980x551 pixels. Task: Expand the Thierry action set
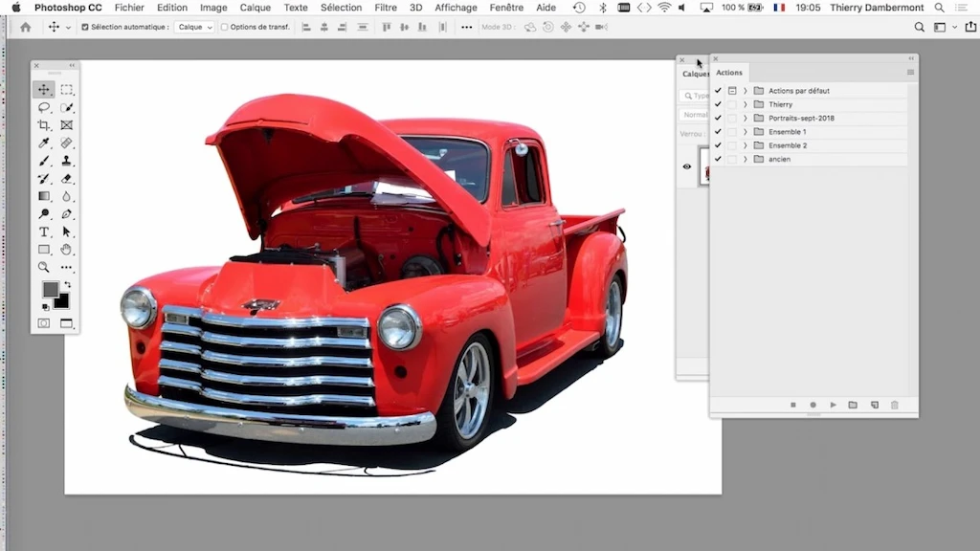[745, 104]
